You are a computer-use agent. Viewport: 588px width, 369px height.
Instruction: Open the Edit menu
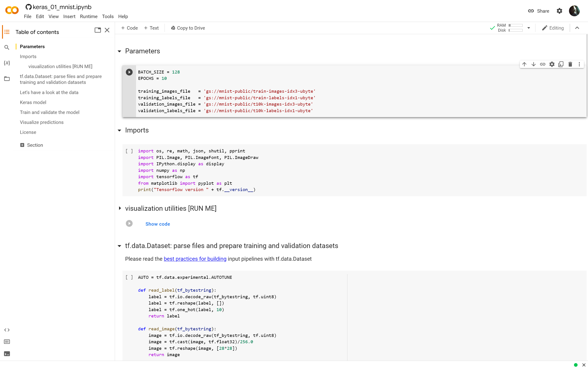pyautogui.click(x=40, y=16)
